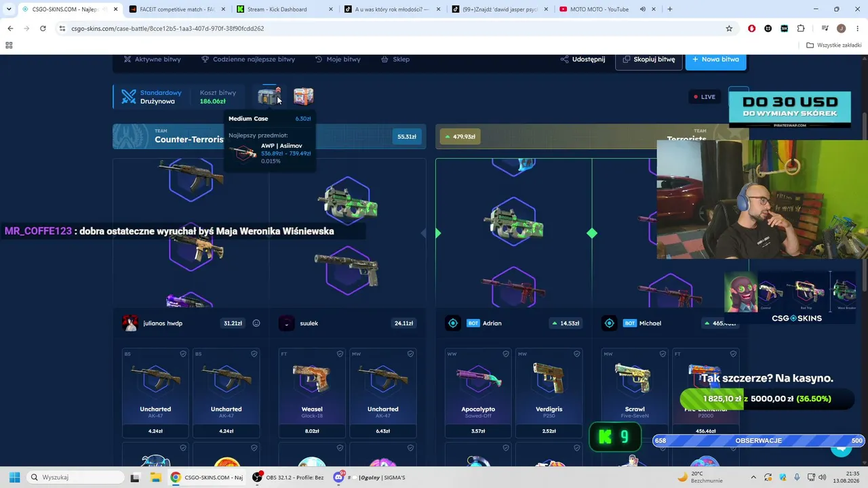This screenshot has width=868, height=488.
Task: Click suulek player avatar
Action: (286, 323)
